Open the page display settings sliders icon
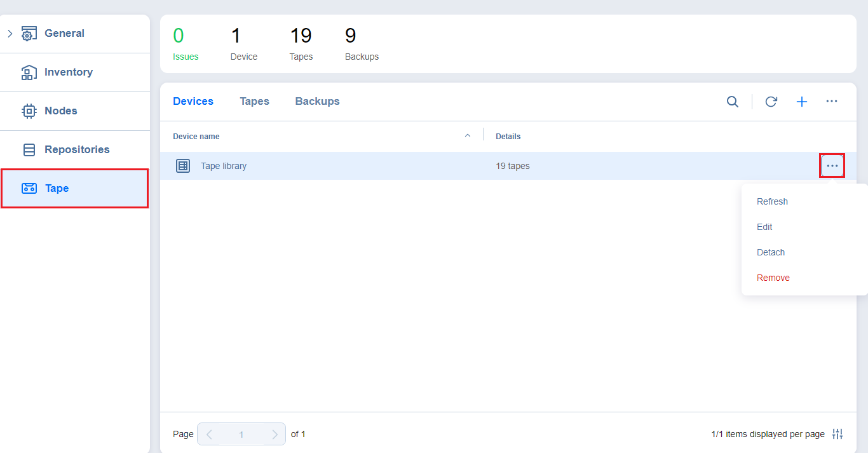The height and width of the screenshot is (453, 868). point(837,434)
